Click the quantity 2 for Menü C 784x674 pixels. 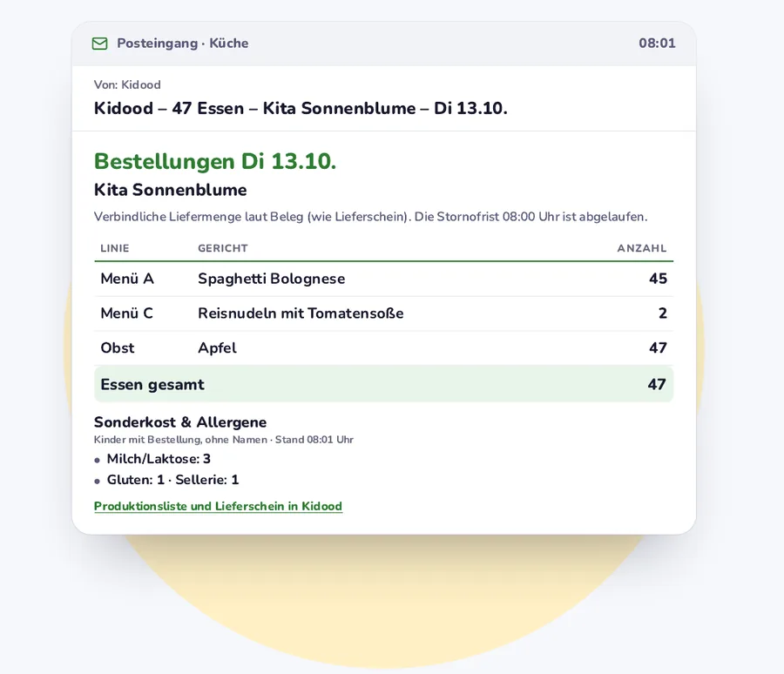[663, 313]
